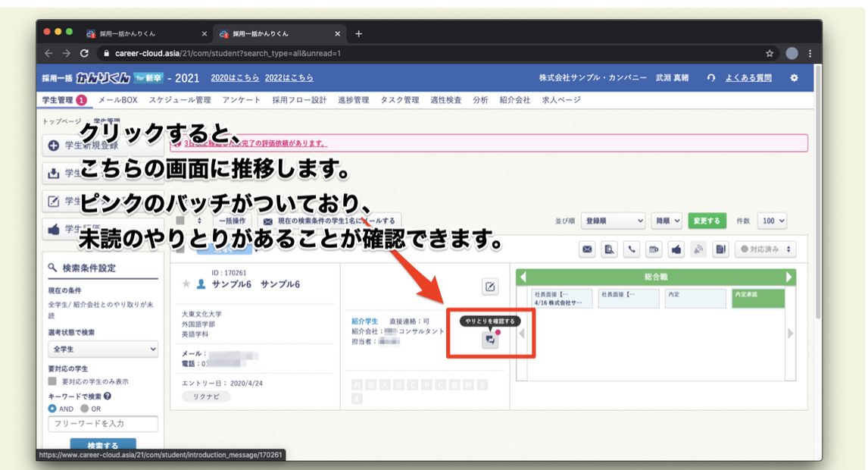
Task: Open the settings gear in header
Action: [794, 78]
